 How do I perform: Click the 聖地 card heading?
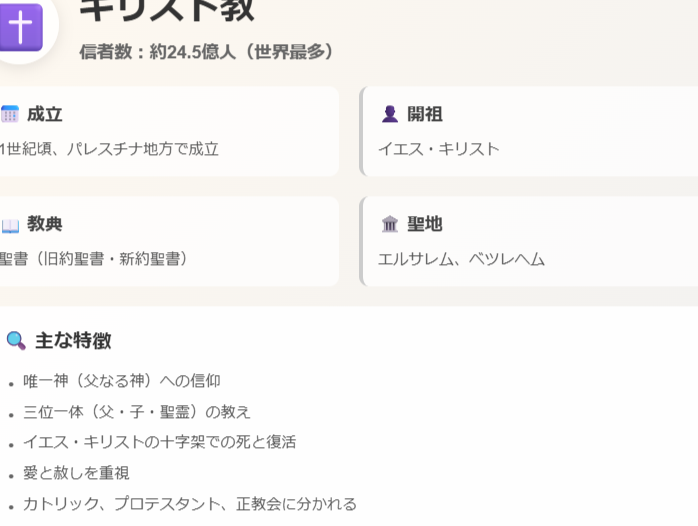425,224
